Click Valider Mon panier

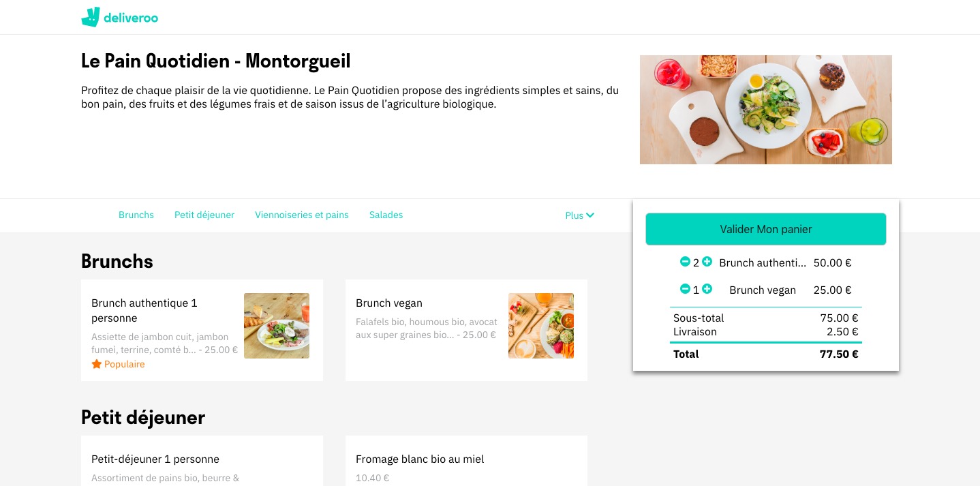(765, 229)
